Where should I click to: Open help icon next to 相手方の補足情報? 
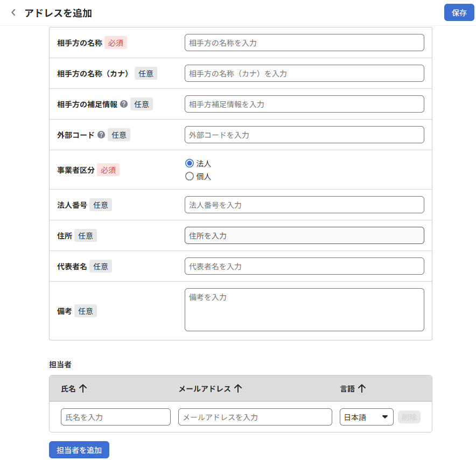pos(124,104)
